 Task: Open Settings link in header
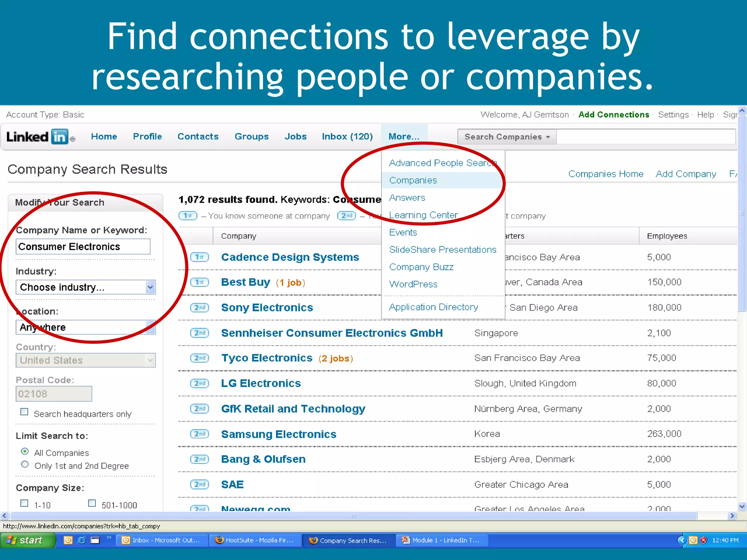tap(673, 114)
